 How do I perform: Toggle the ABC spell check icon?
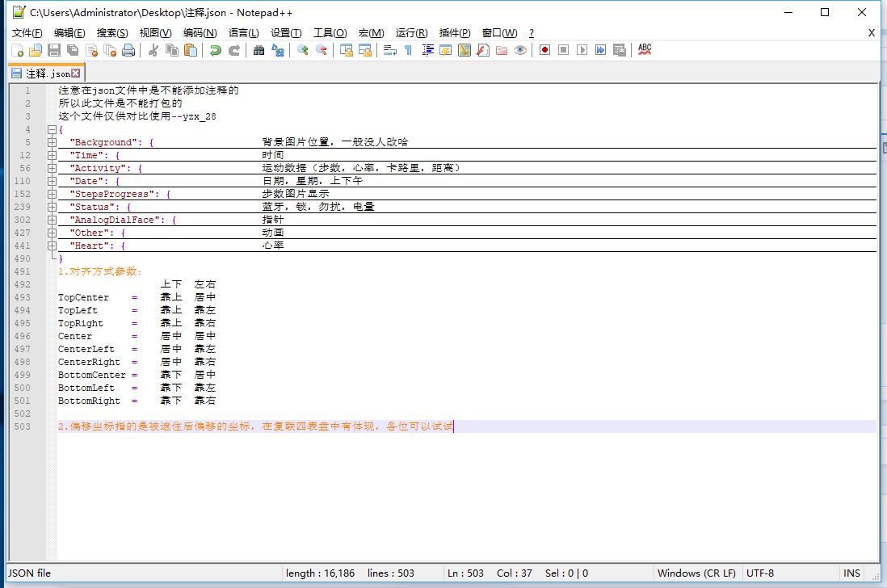coord(644,50)
